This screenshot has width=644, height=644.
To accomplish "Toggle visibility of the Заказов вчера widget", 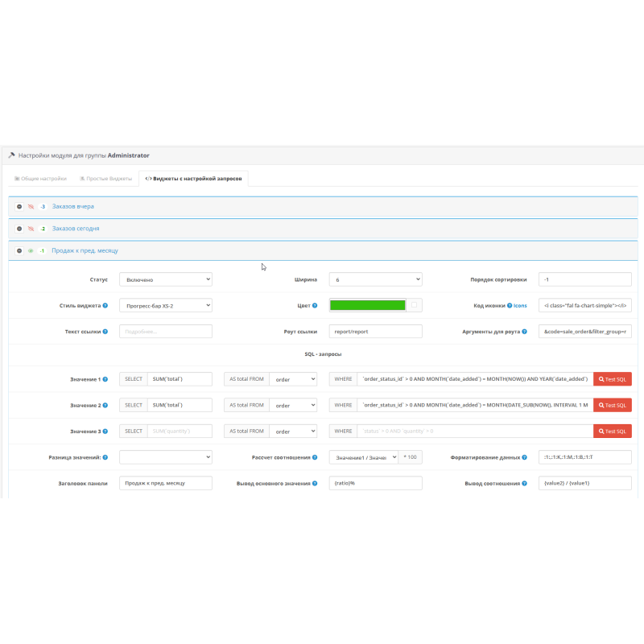I will pos(30,206).
